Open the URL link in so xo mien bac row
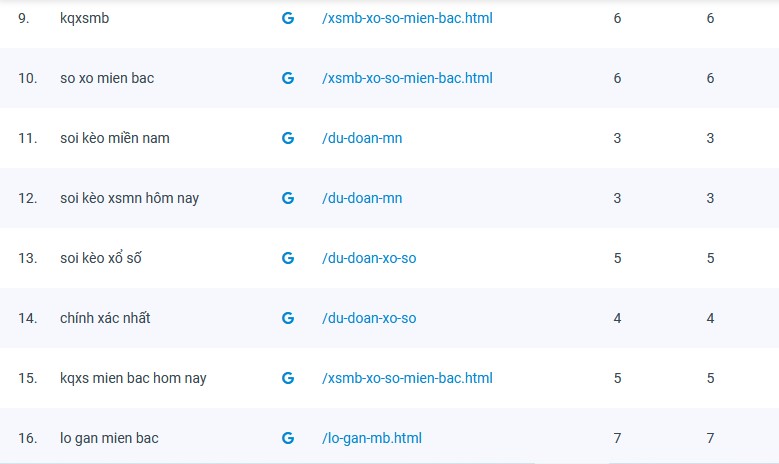 click(x=407, y=78)
